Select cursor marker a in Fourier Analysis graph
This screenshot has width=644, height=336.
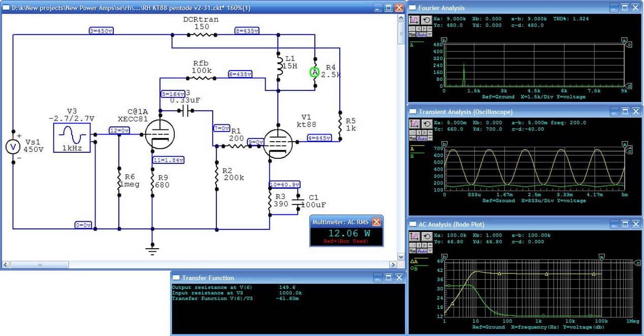pyautogui.click(x=624, y=40)
